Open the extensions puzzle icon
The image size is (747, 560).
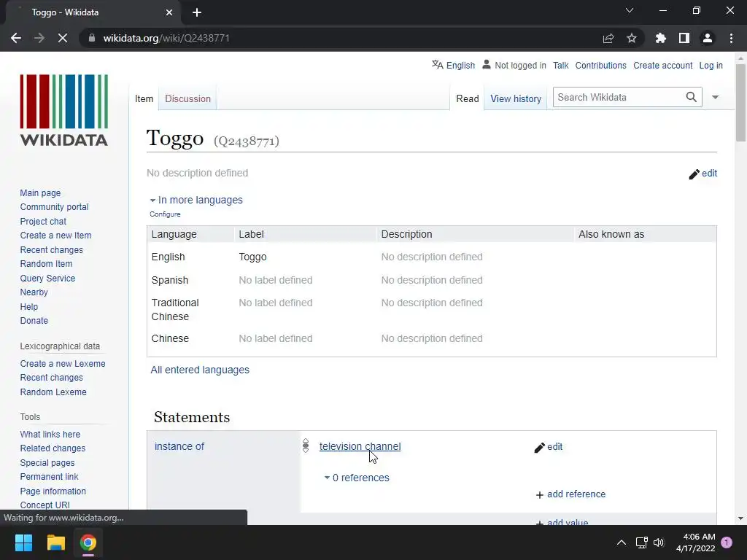click(x=661, y=38)
